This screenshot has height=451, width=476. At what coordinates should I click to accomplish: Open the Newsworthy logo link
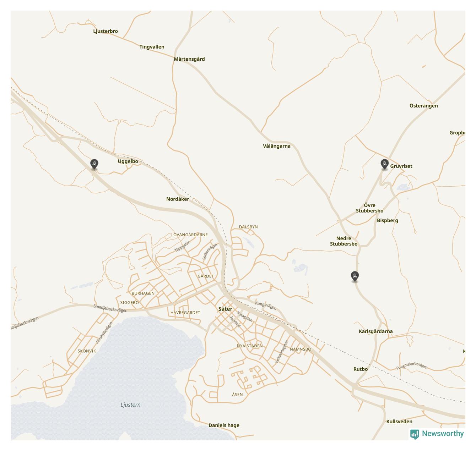(x=437, y=434)
